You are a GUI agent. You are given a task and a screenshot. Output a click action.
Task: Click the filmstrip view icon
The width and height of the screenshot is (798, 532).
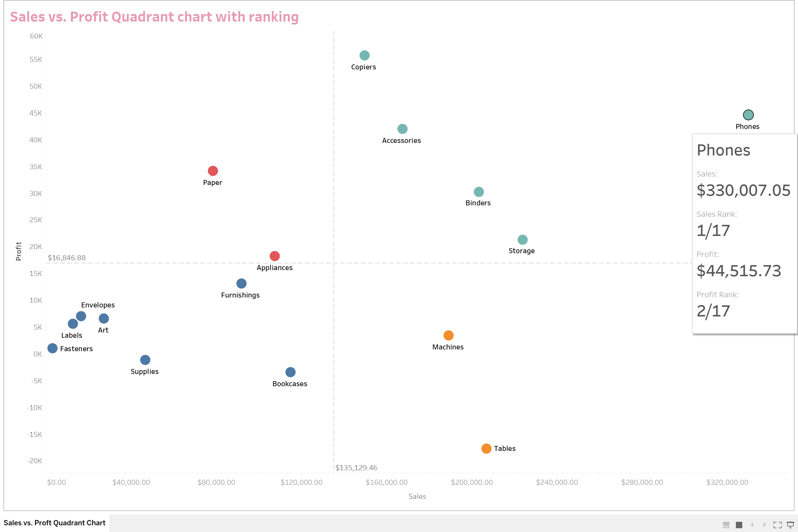(726, 525)
